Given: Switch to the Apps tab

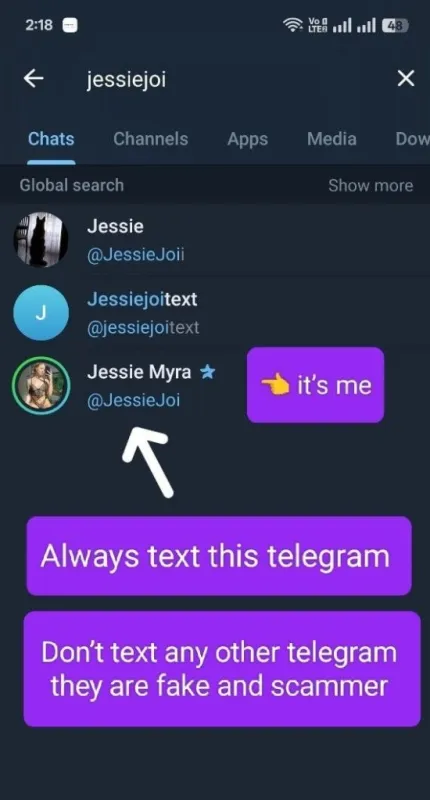Looking at the screenshot, I should [x=247, y=139].
